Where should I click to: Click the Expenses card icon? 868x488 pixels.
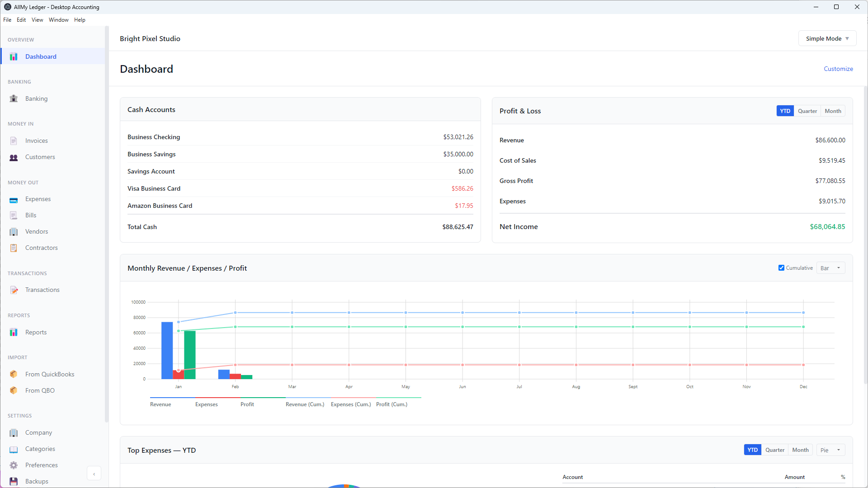pyautogui.click(x=14, y=199)
